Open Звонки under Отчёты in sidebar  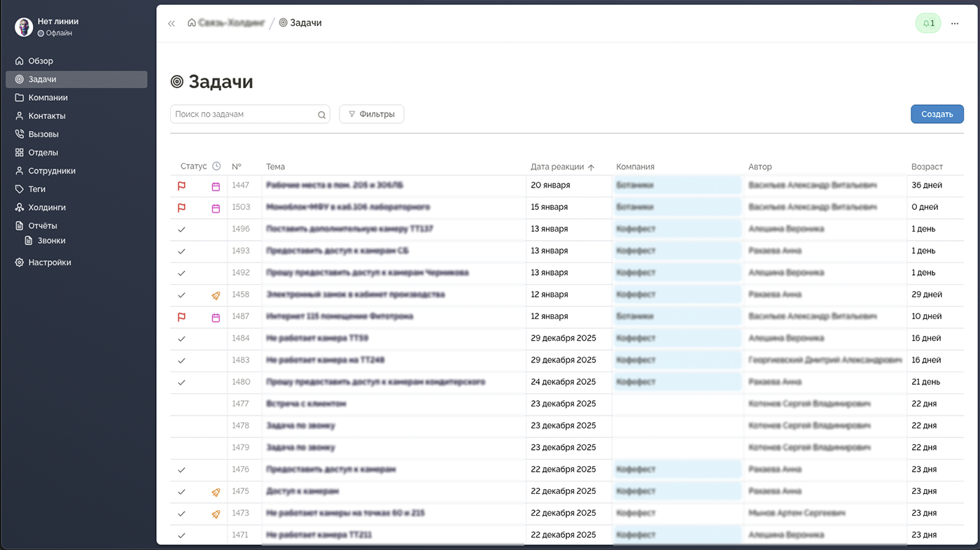click(x=51, y=241)
